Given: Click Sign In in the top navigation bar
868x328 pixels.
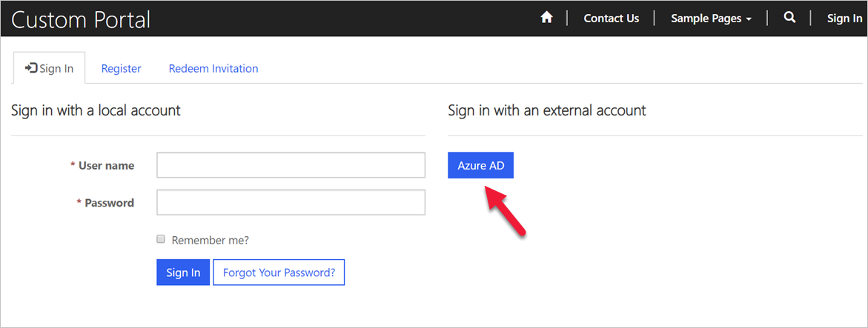Looking at the screenshot, I should 844,19.
